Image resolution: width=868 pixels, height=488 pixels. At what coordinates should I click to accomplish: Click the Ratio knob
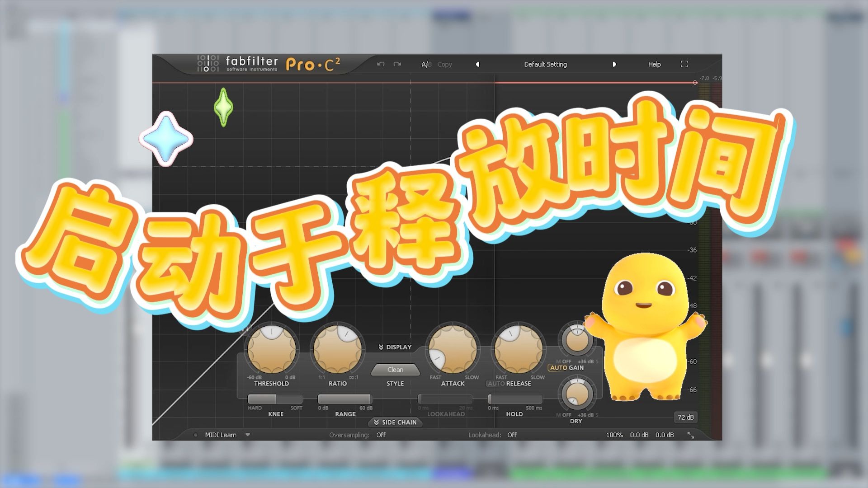pos(337,349)
